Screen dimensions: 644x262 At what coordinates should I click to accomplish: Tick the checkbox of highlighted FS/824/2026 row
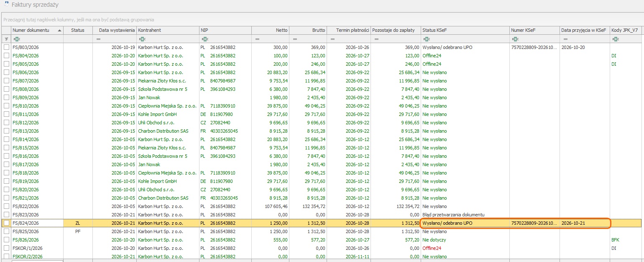pos(6,223)
